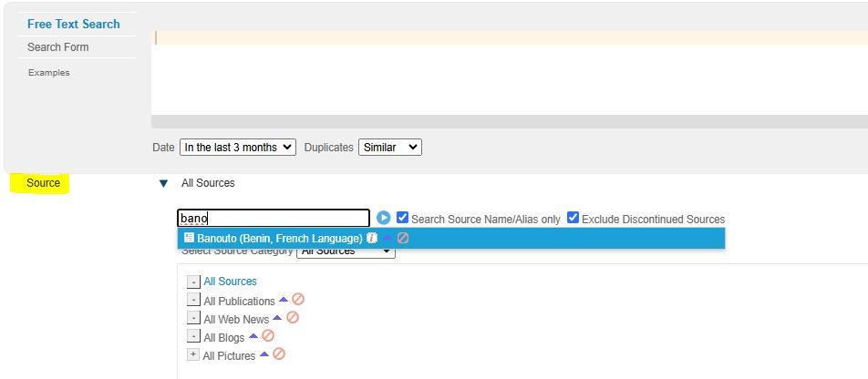Click exclude icon next to Banouto suggestion
The image size is (868, 379).
pyautogui.click(x=403, y=238)
